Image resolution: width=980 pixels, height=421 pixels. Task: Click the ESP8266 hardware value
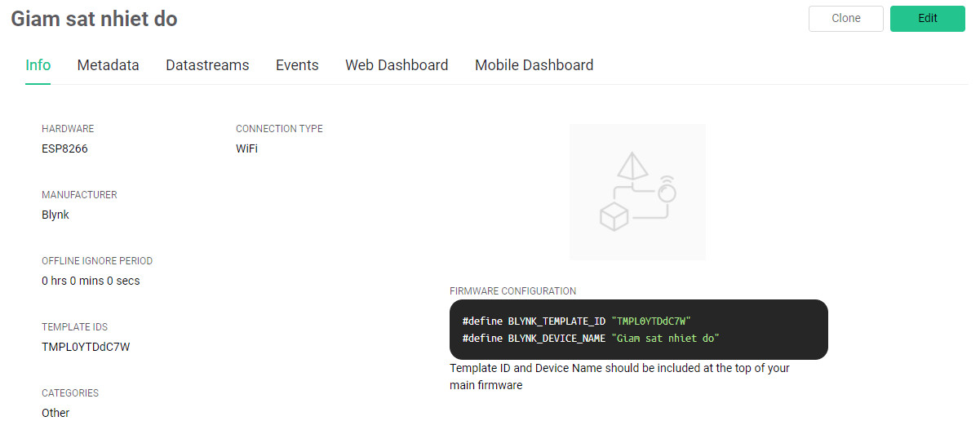point(64,149)
